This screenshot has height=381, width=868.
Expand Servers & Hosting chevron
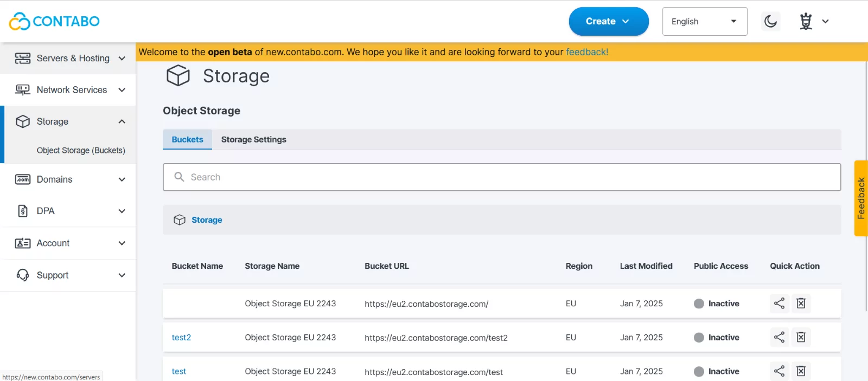[x=122, y=58]
